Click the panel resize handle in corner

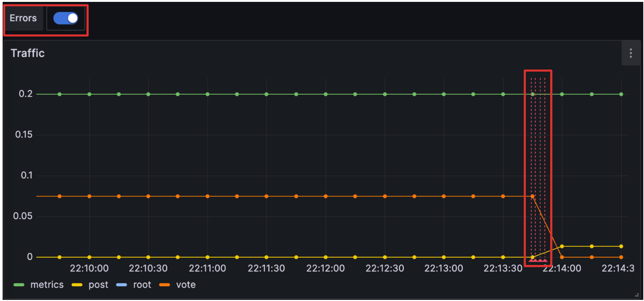click(x=636, y=295)
